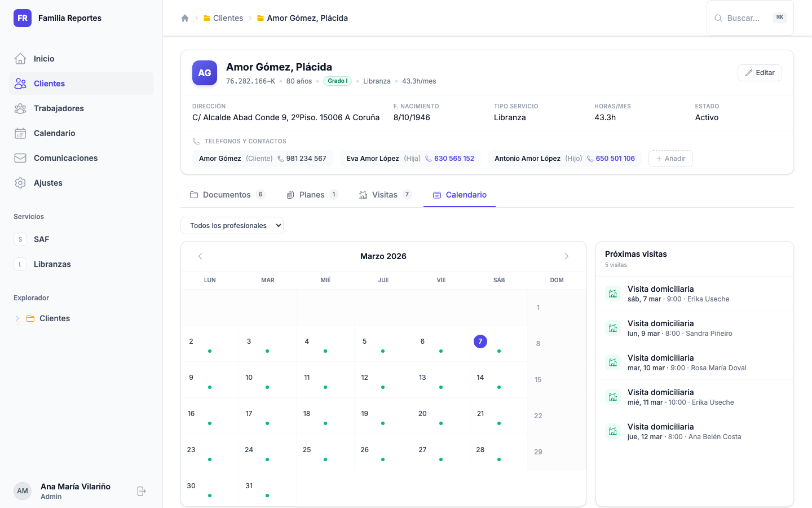Expand the Clientes folder in Explorador
The width and height of the screenshot is (812, 508).
click(17, 318)
